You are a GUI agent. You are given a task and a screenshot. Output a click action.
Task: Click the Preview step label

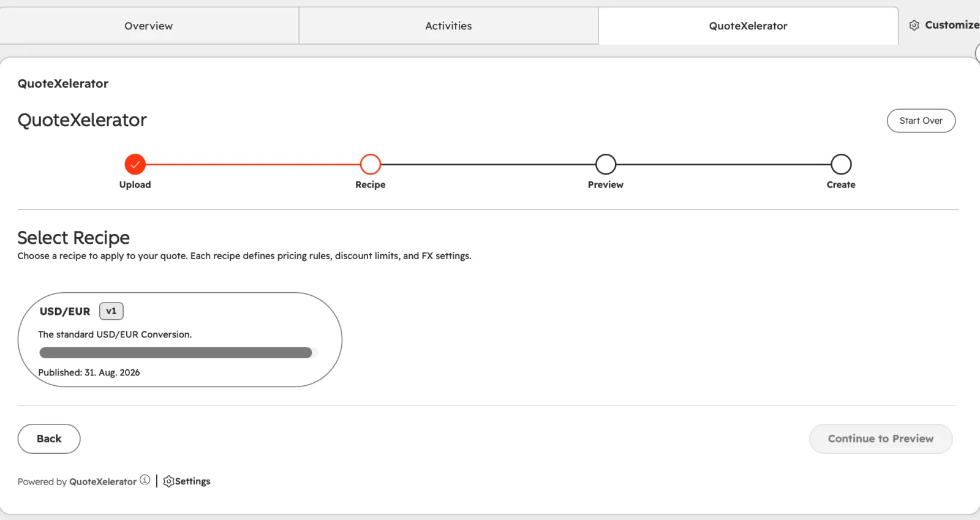606,184
